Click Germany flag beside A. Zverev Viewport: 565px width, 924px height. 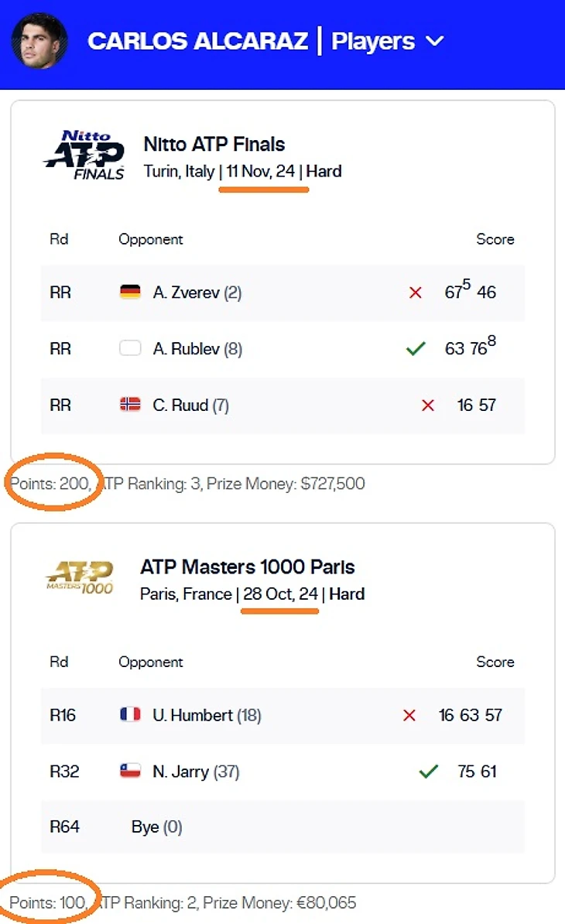[130, 293]
